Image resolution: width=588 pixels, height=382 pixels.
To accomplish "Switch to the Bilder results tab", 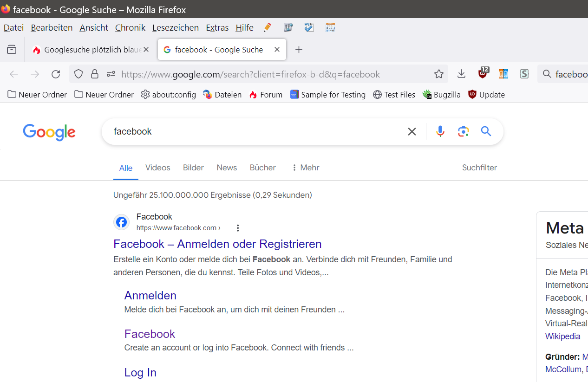I will [x=193, y=168].
